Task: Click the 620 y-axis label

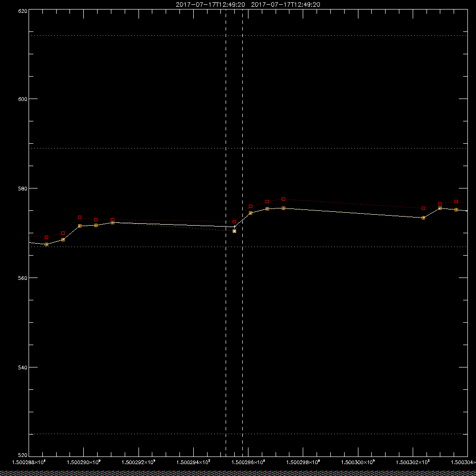Action: (23, 11)
